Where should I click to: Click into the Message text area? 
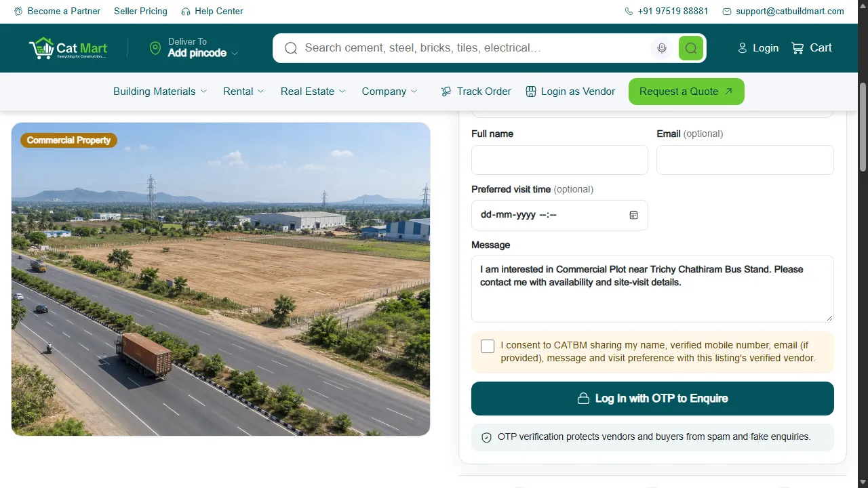point(652,289)
